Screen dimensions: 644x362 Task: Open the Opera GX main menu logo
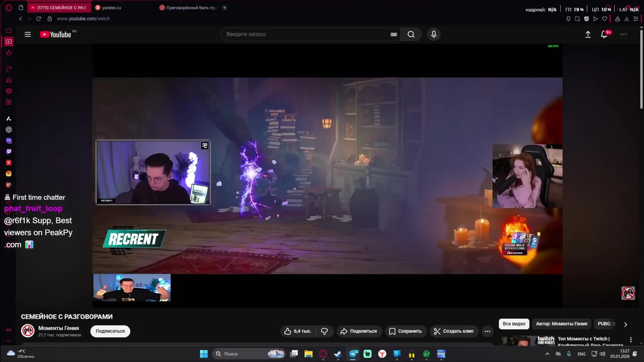pos(9,8)
